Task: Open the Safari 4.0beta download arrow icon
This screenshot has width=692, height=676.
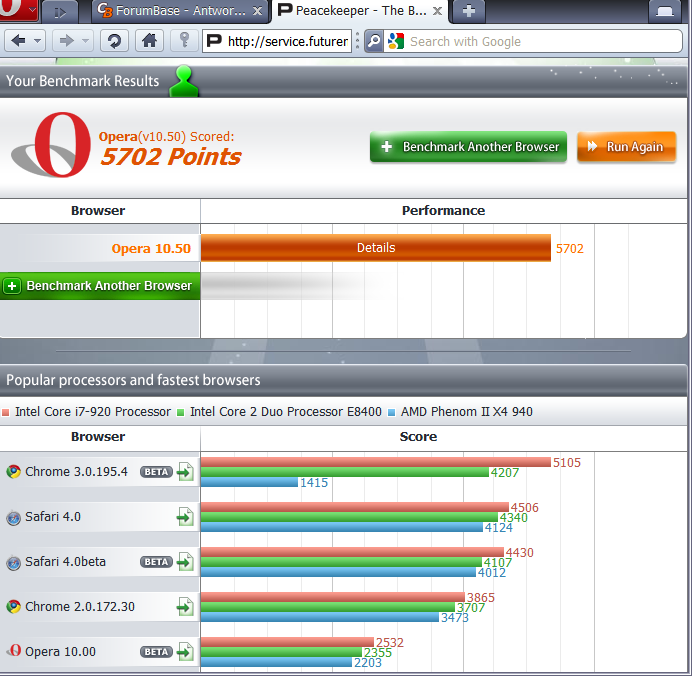Action: 185,562
